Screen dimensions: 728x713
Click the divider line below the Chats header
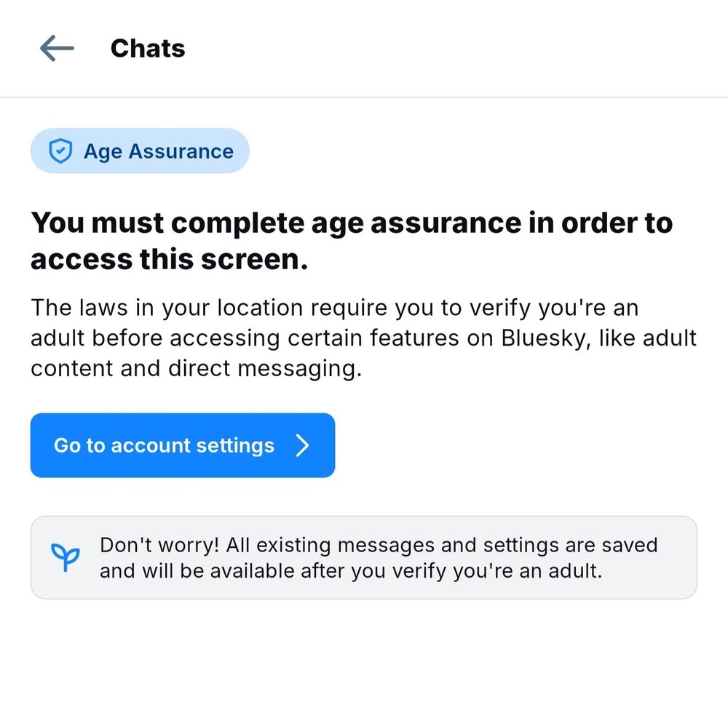click(364, 97)
